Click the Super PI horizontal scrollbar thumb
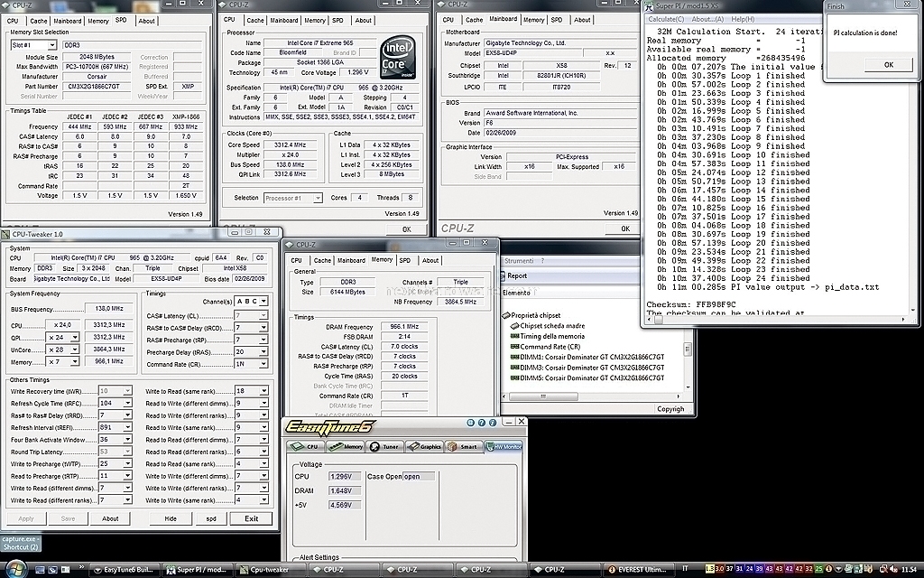Screen dimensions: 924x578 658,320
